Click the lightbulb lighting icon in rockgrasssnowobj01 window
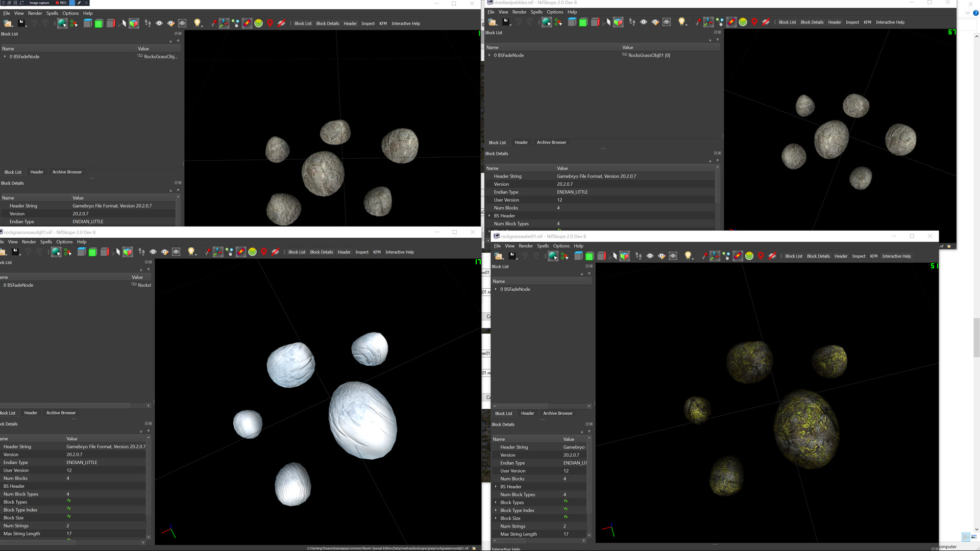 (x=191, y=252)
